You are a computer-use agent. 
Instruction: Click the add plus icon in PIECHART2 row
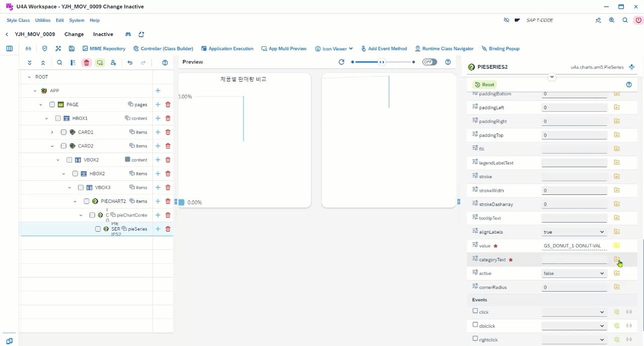click(158, 201)
